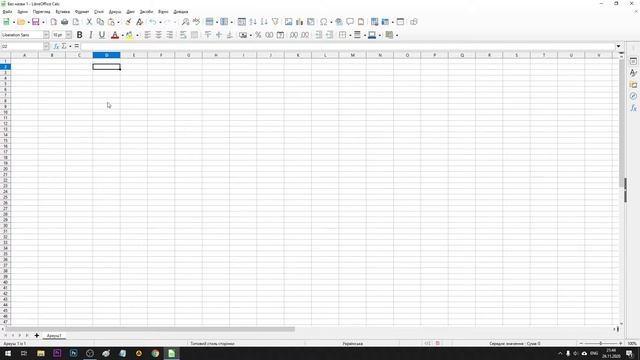
Task: Open the Format menu
Action: click(82, 12)
